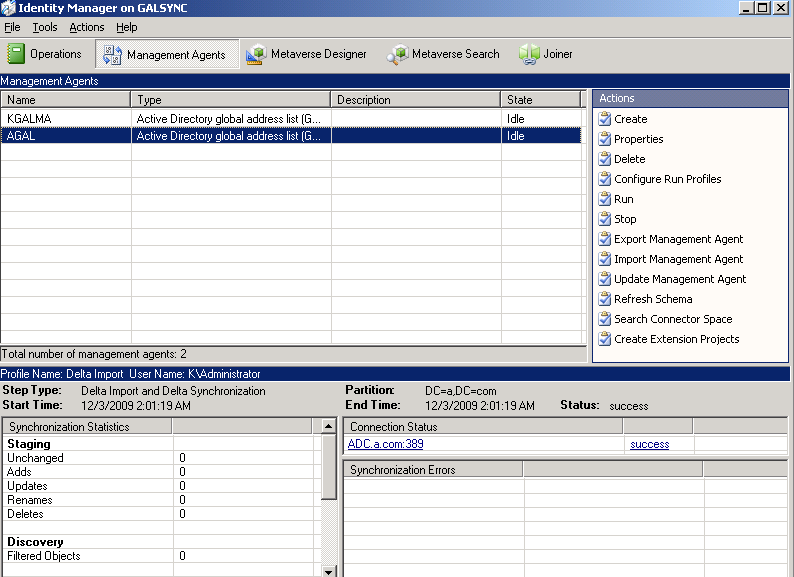Image resolution: width=794 pixels, height=577 pixels.
Task: Click Synchronization Errors column header
Action: coord(433,470)
